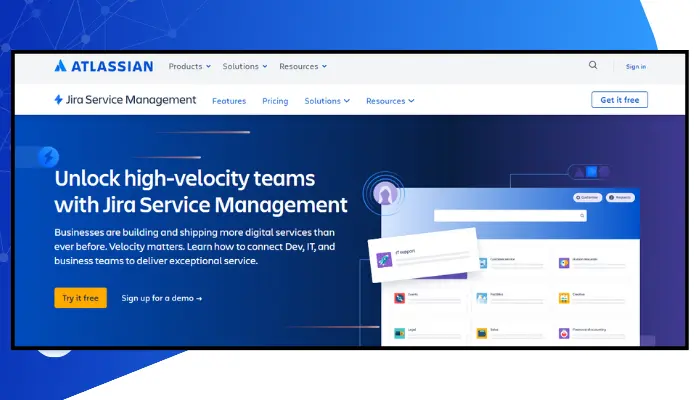
Task: Click the Finance and accounting tile icon
Action: 564,333
